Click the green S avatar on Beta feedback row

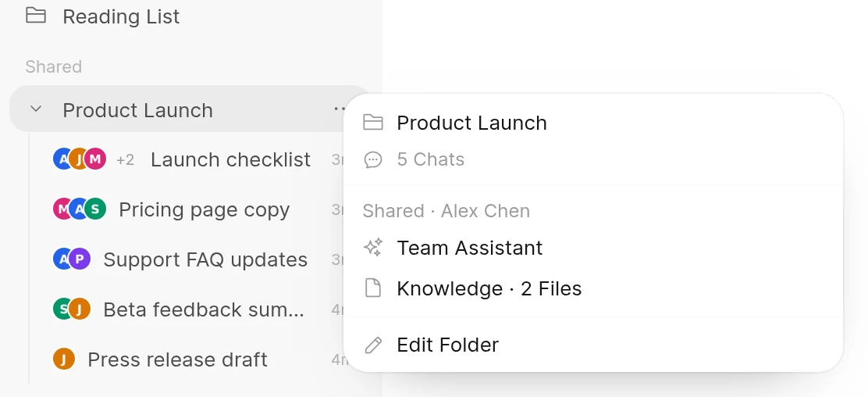tap(63, 309)
